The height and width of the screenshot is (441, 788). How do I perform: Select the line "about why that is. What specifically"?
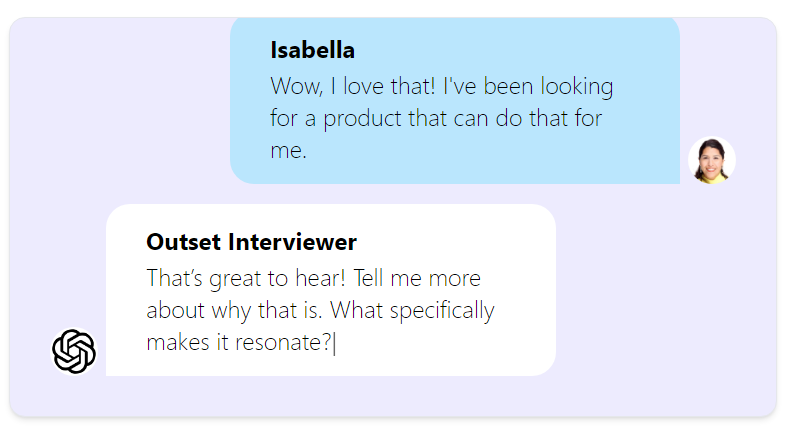click(x=320, y=311)
